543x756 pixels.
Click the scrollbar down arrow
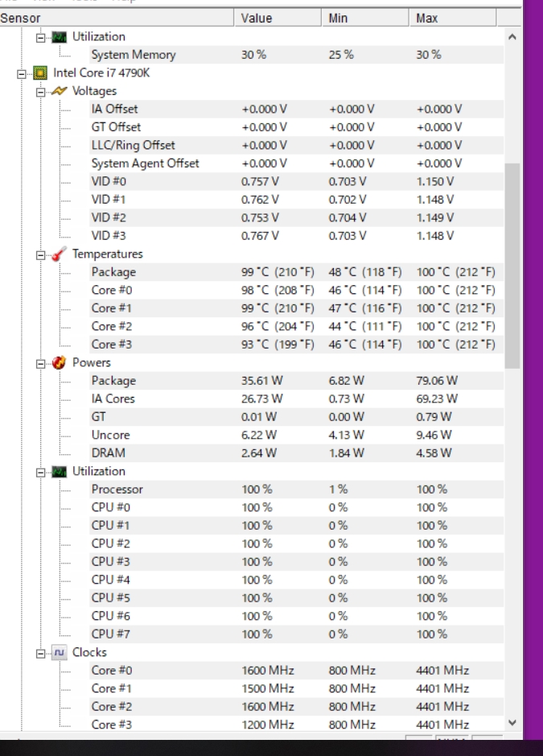pos(512,724)
